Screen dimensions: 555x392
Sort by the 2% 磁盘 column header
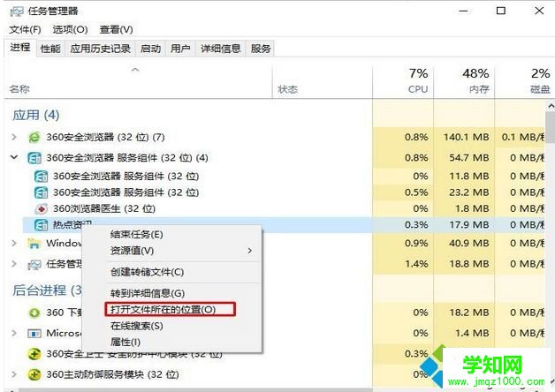click(524, 80)
